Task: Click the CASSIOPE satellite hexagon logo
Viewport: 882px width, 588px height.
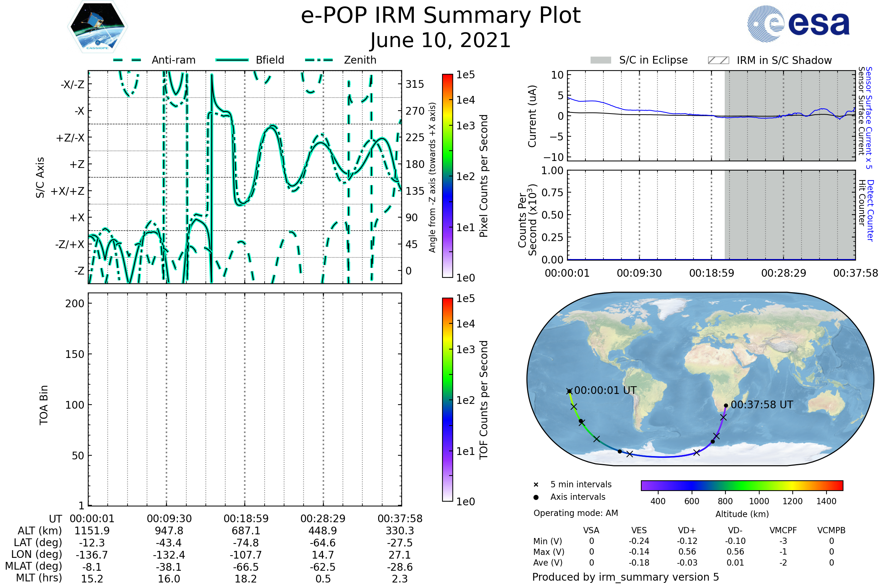Action: [x=97, y=27]
